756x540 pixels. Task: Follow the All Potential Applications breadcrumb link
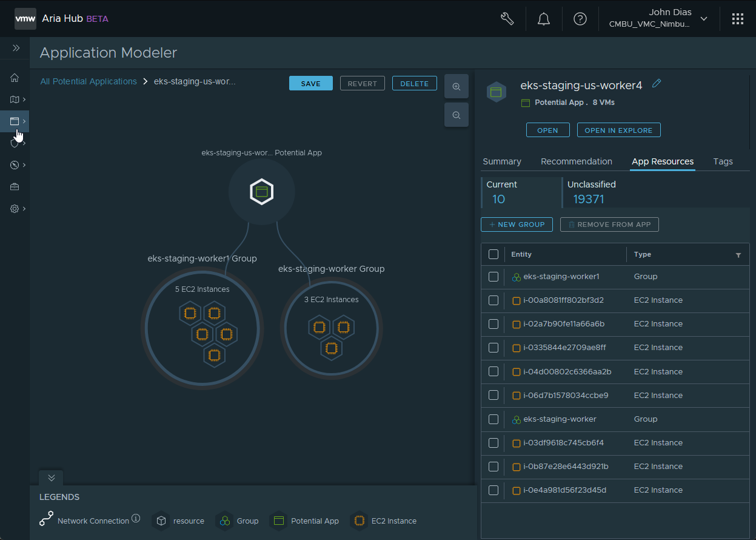89,81
